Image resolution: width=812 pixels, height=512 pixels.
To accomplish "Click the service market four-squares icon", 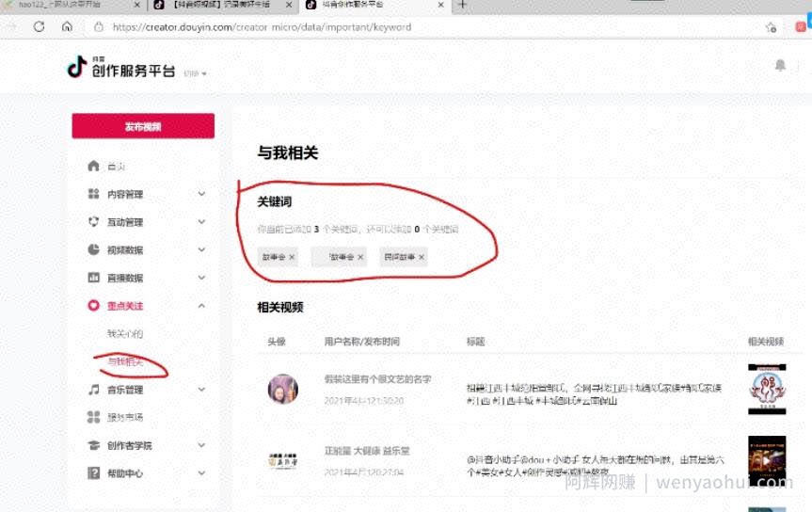I will (93, 417).
